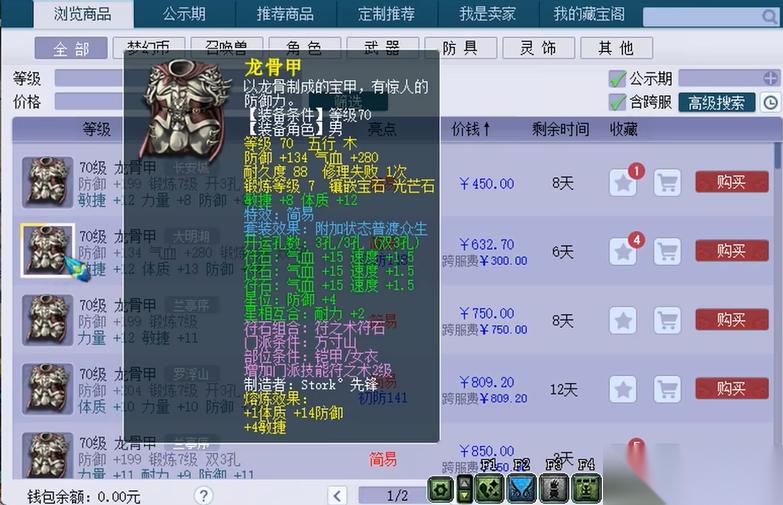
Task: Add the ¥632.70 item to cart
Action: (668, 251)
